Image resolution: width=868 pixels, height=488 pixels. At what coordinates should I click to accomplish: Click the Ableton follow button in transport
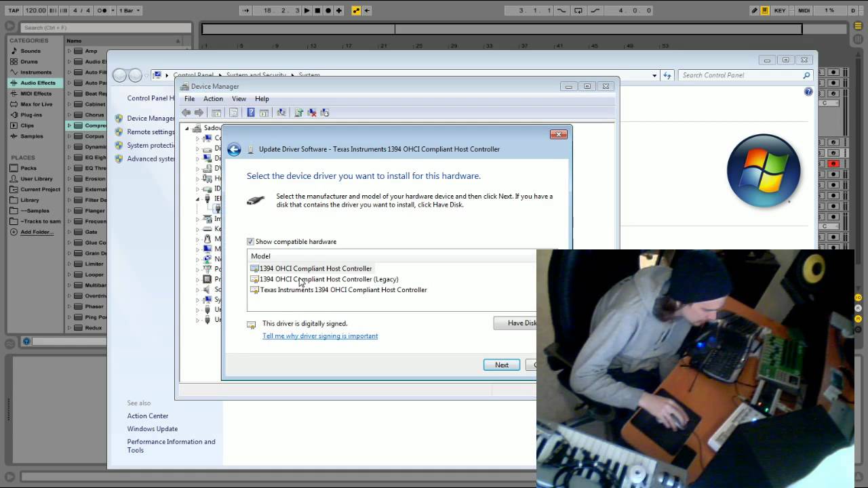click(x=245, y=10)
